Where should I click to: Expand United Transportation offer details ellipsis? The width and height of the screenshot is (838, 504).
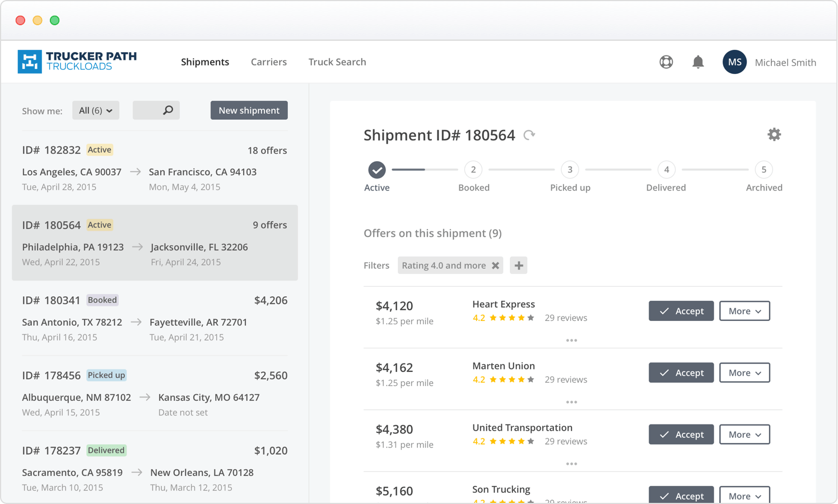(x=571, y=464)
